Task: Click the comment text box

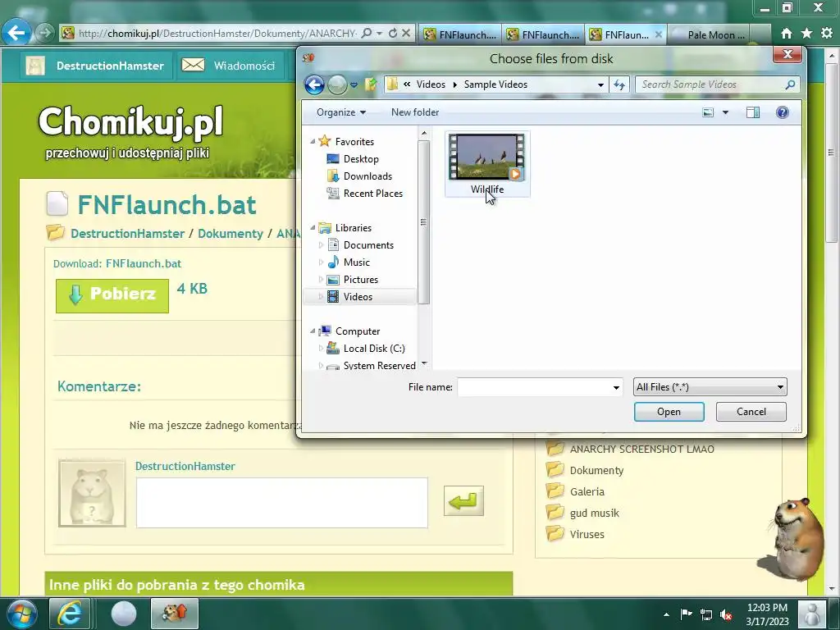Action: click(x=282, y=503)
